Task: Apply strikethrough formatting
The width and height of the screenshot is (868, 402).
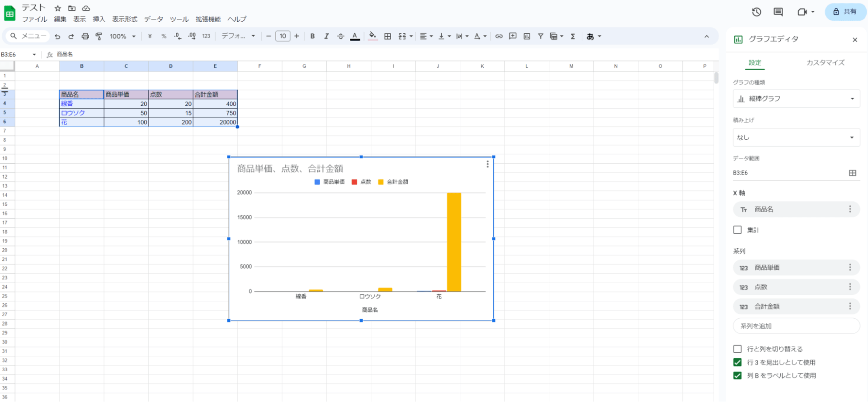Action: (340, 36)
